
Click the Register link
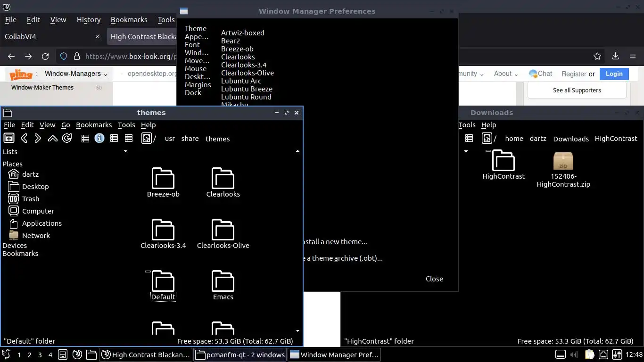coord(574,74)
